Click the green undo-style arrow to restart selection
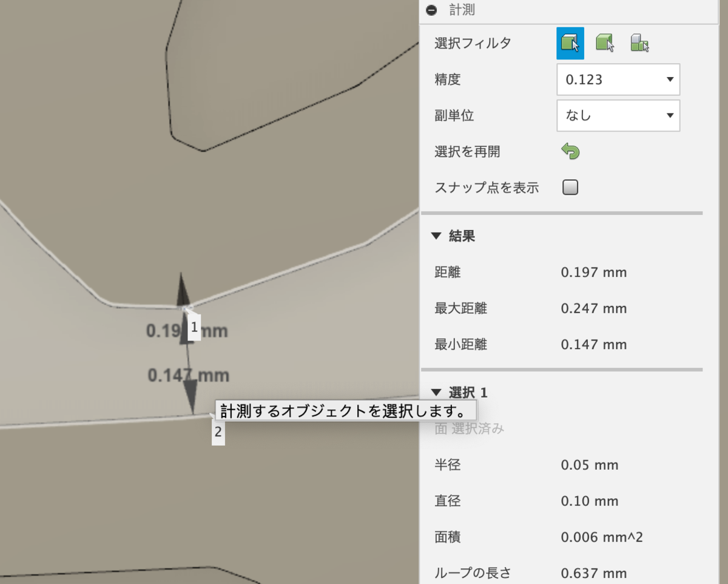 click(570, 151)
